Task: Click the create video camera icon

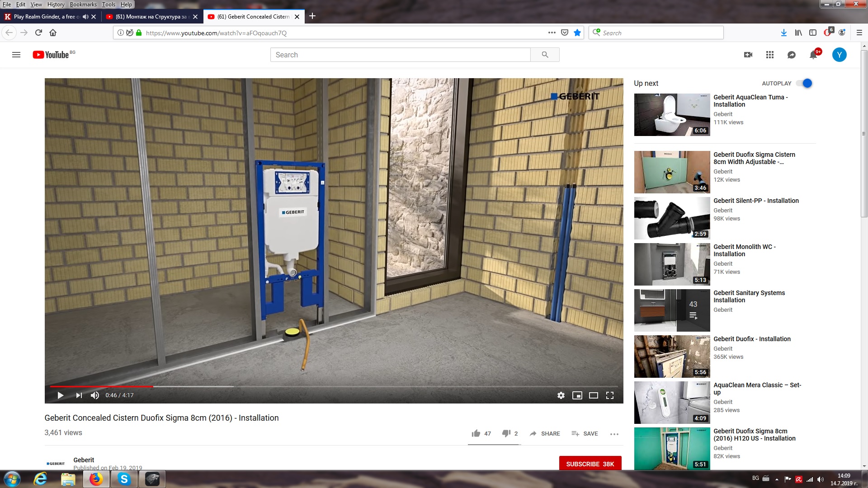Action: coord(748,55)
